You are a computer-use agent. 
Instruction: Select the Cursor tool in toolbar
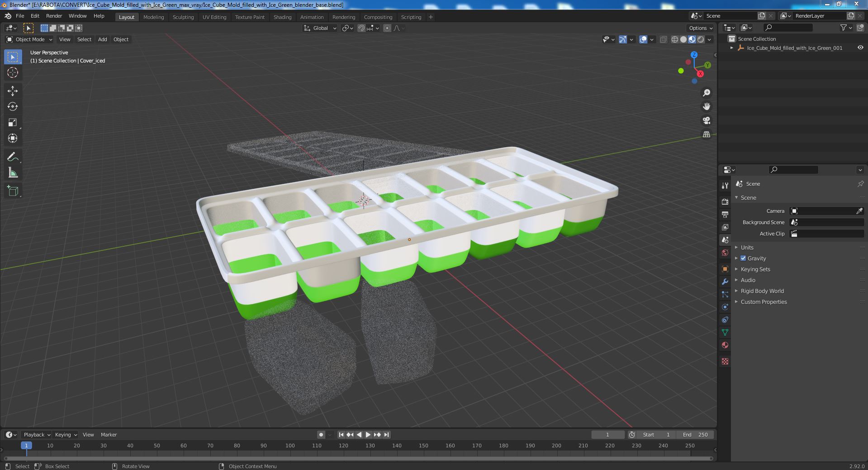point(13,72)
